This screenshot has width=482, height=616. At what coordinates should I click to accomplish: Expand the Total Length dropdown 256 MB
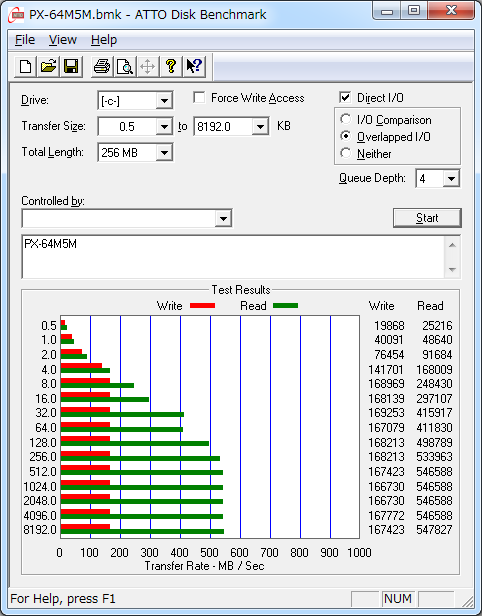164,152
